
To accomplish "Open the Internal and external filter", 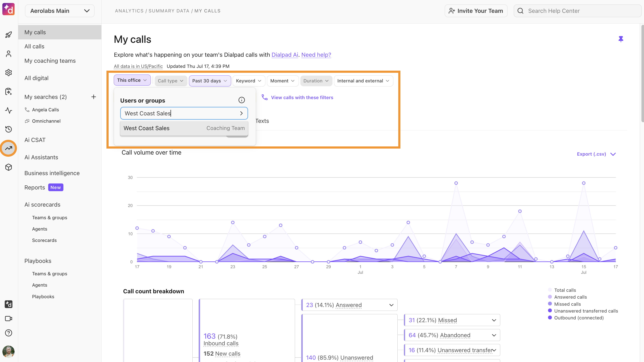I will click(363, 81).
